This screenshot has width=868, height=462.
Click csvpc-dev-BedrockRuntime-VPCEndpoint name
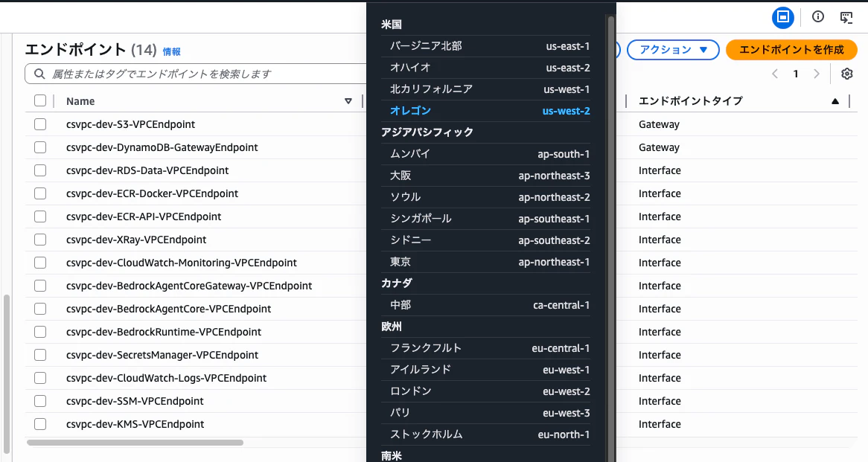click(x=163, y=332)
